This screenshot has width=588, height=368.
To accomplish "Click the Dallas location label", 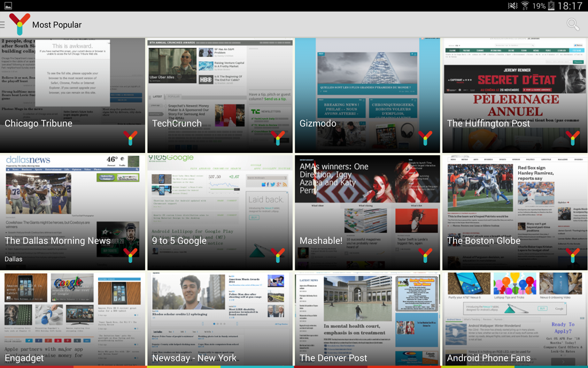I will click(x=14, y=259).
